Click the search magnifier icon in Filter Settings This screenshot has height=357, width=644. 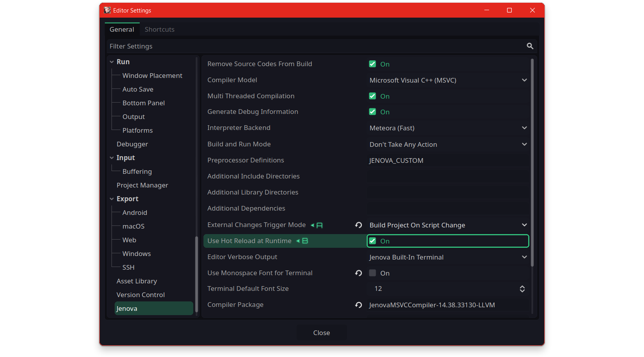(530, 46)
